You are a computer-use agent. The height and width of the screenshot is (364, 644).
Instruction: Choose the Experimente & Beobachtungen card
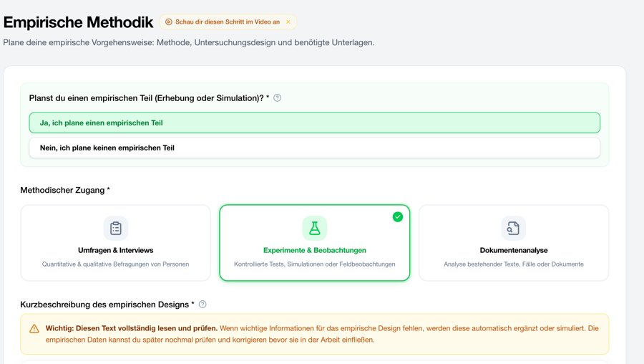[315, 243]
